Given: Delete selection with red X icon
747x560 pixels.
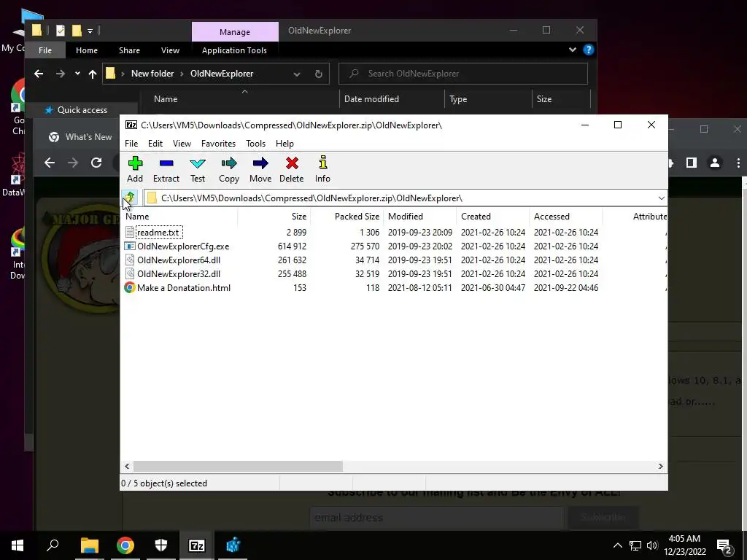Looking at the screenshot, I should coord(292,169).
